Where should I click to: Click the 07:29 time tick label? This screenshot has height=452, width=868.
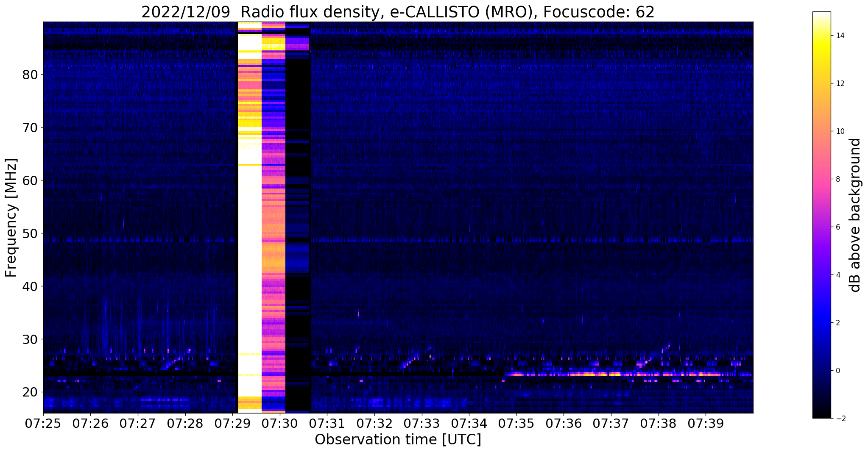click(x=232, y=424)
